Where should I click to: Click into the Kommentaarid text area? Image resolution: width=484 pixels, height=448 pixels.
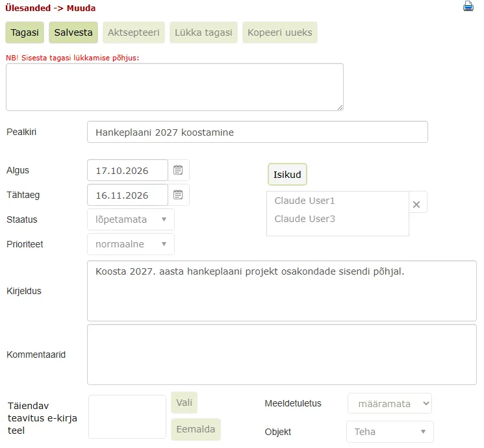[282, 355]
